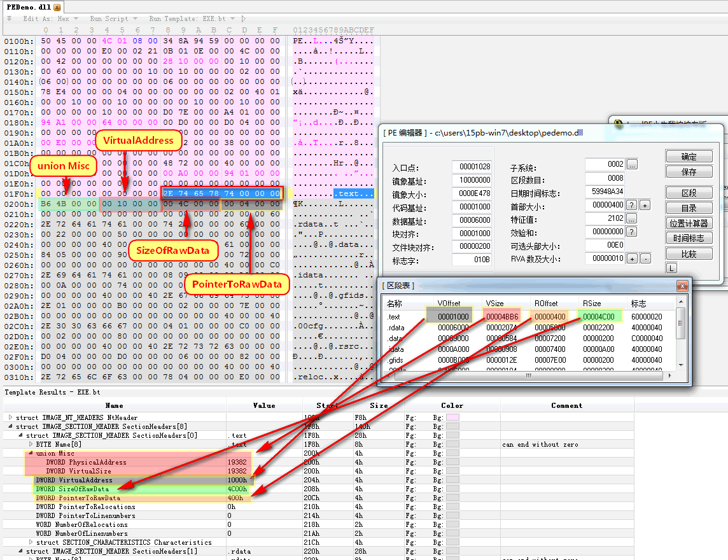Viewport: 728px width, 560px height.
Task: Close the section table window
Action: click(x=682, y=286)
